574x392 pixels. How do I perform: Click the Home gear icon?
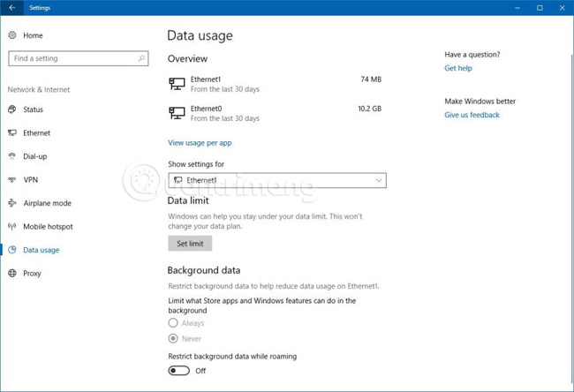click(12, 35)
